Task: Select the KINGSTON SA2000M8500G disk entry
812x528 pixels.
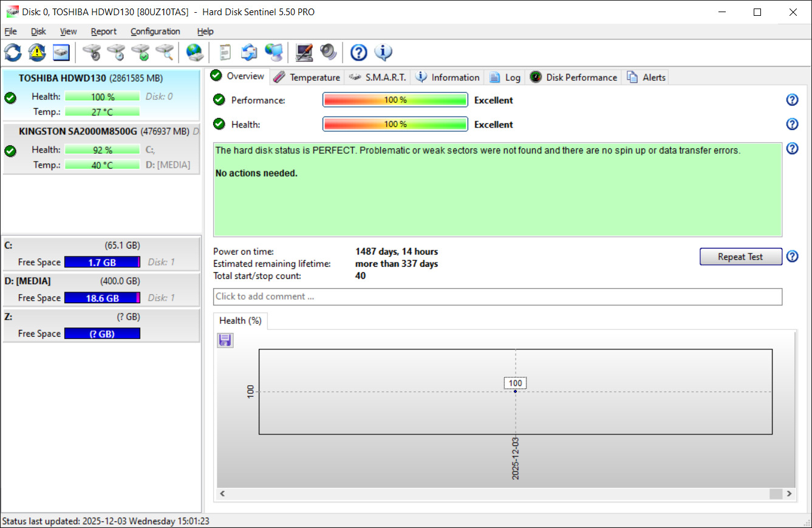Action: click(101, 149)
